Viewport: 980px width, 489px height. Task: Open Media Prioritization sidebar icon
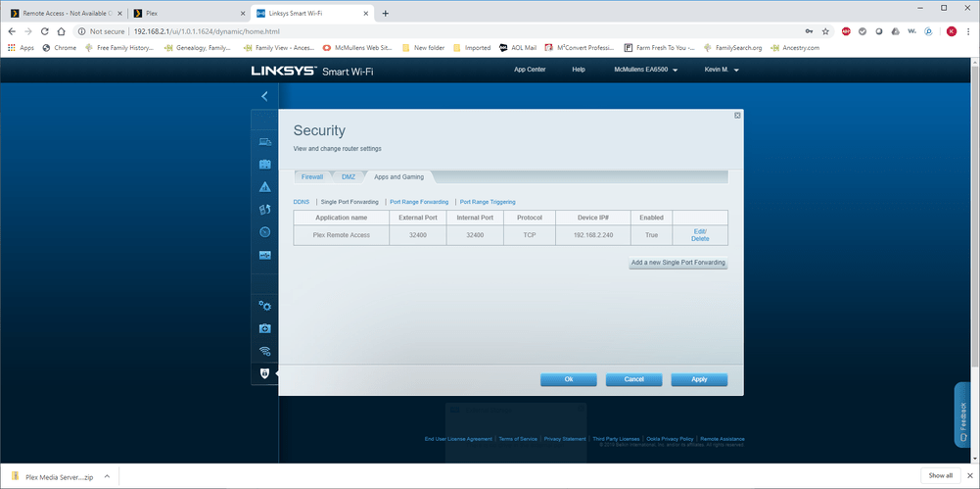coord(265,210)
